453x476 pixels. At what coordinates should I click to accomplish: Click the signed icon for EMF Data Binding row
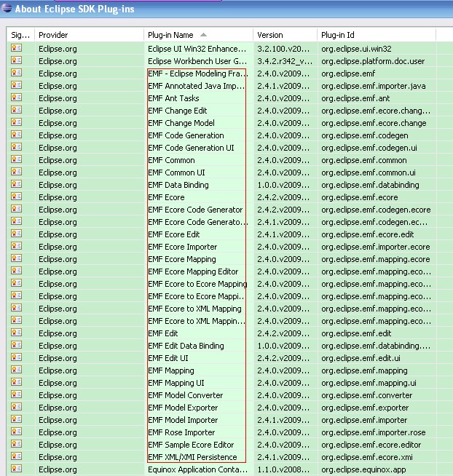coord(17,184)
